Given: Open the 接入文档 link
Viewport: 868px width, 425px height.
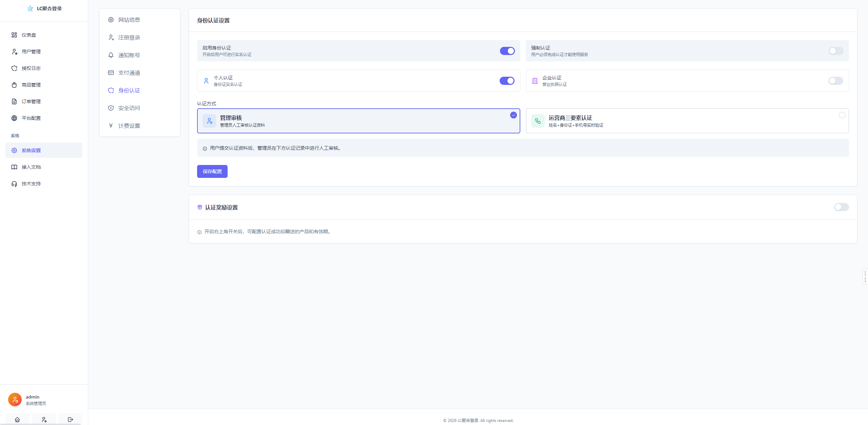Looking at the screenshot, I should coord(31,167).
